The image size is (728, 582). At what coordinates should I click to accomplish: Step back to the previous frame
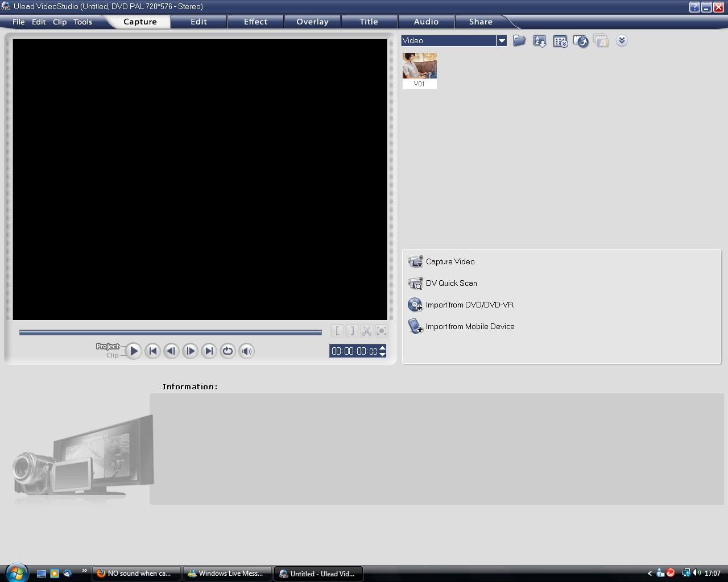[x=171, y=351]
